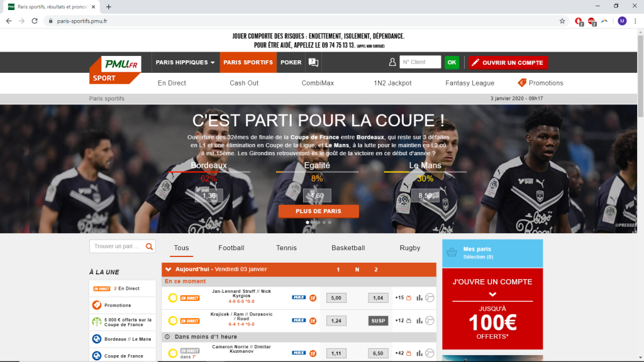
Task: Open Bordeaux // Le Mans in the sidebar
Action: pyautogui.click(x=123, y=339)
